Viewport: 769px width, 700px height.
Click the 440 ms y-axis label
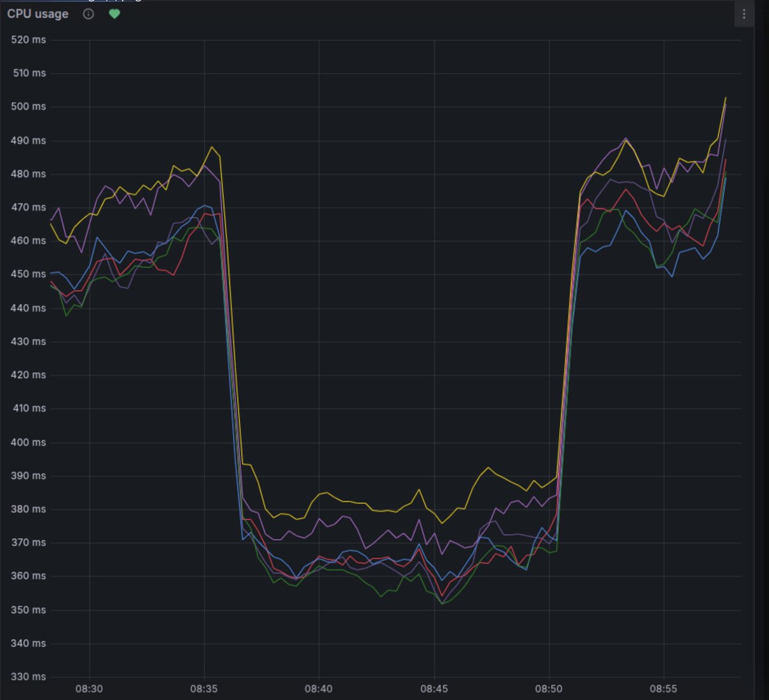tap(29, 308)
